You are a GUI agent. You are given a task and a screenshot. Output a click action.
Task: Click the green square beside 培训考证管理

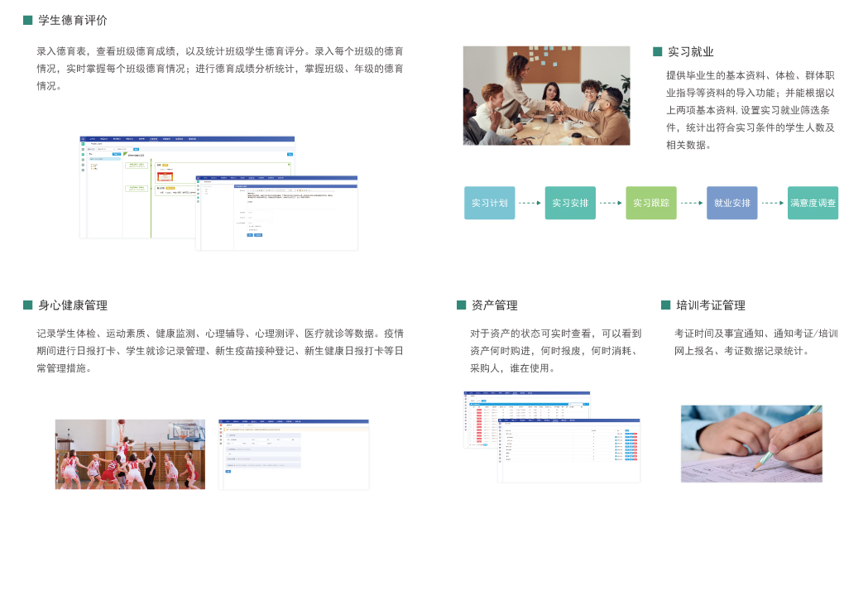[x=665, y=305]
